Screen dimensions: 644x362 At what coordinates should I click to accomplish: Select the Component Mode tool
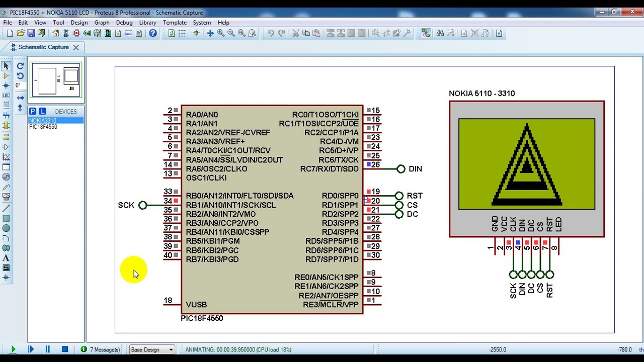6,76
